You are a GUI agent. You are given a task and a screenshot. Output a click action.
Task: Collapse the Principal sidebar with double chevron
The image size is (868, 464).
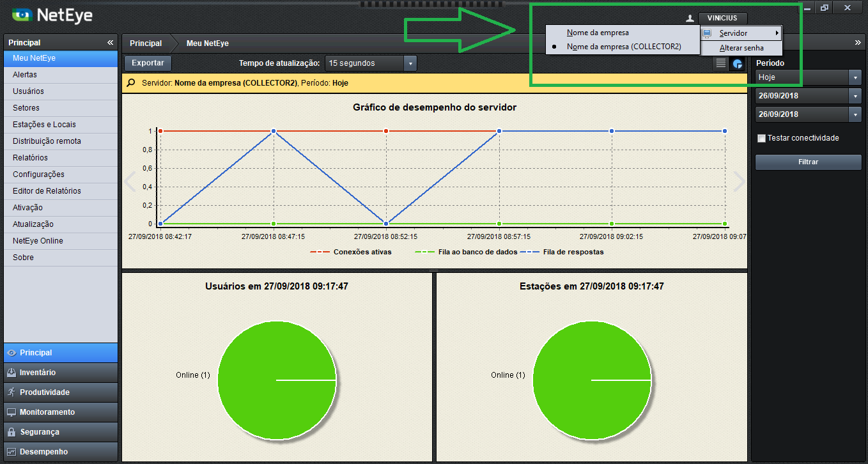(111, 42)
